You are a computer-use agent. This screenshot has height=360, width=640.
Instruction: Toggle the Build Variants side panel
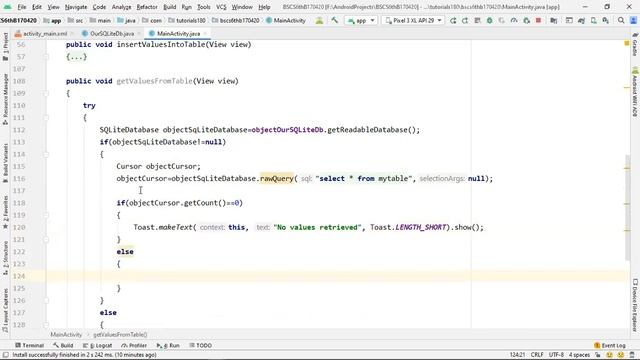[5, 162]
